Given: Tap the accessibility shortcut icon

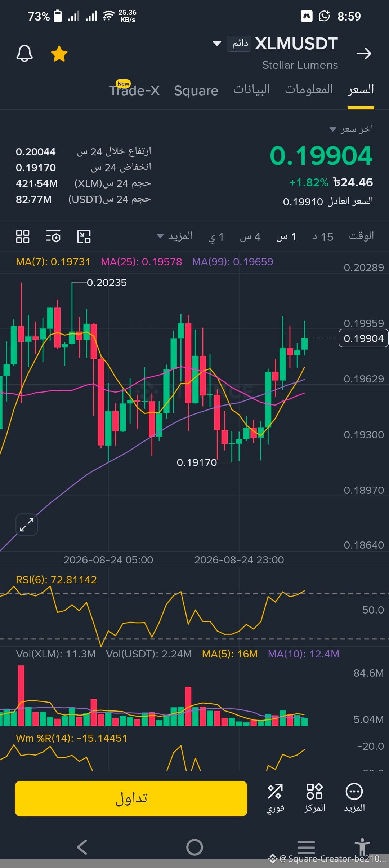Looking at the screenshot, I should (x=362, y=847).
